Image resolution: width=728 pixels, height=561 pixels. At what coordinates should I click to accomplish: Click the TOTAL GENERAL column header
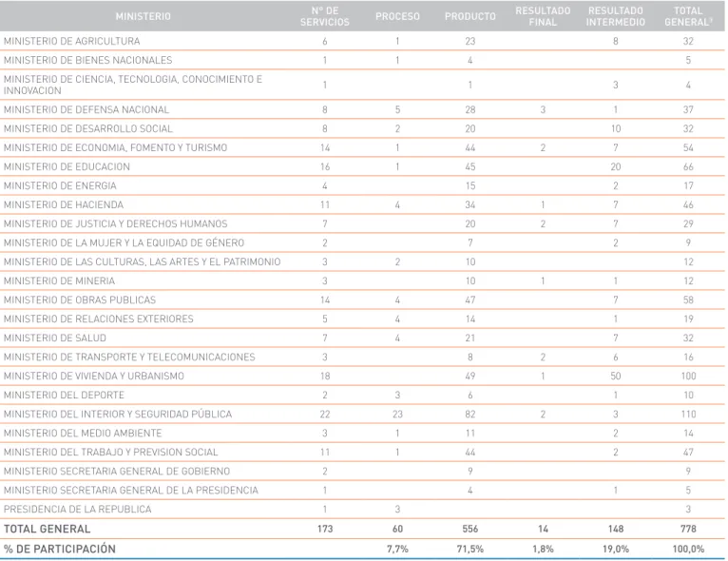pyautogui.click(x=687, y=16)
